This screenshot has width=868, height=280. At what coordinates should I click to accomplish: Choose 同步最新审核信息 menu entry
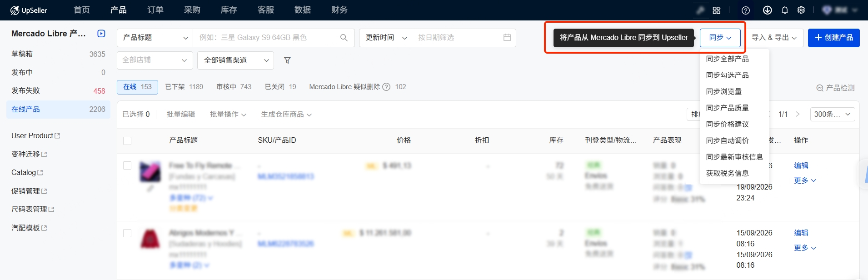734,157
